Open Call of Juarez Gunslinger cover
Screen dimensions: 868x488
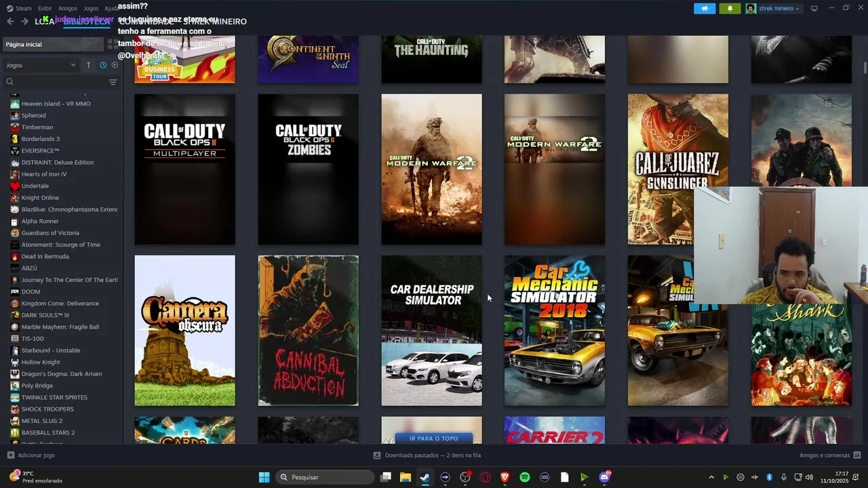pos(677,169)
